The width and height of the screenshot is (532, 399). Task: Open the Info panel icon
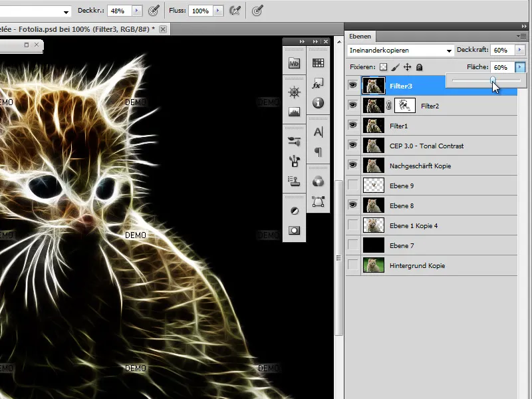click(x=317, y=101)
